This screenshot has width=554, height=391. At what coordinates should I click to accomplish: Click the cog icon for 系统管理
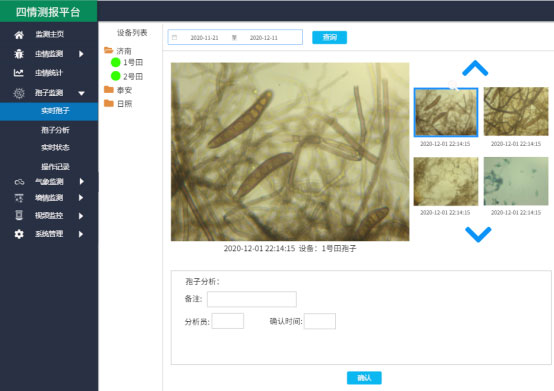point(19,234)
